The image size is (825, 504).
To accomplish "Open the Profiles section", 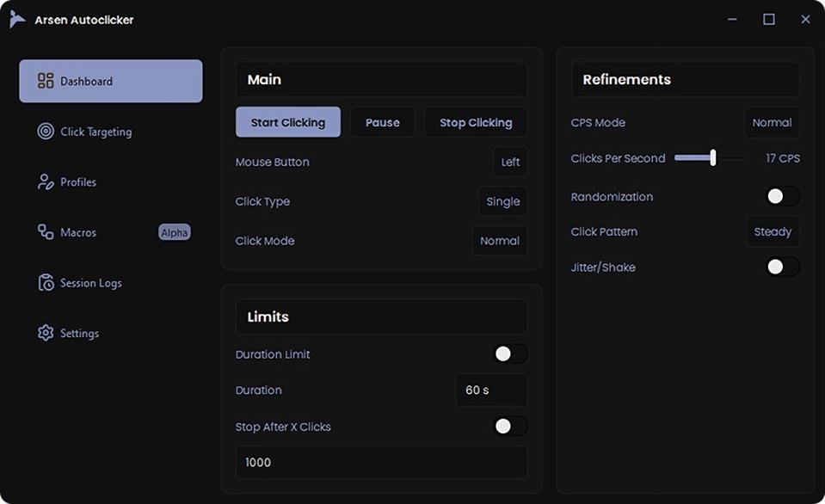I will pos(78,182).
